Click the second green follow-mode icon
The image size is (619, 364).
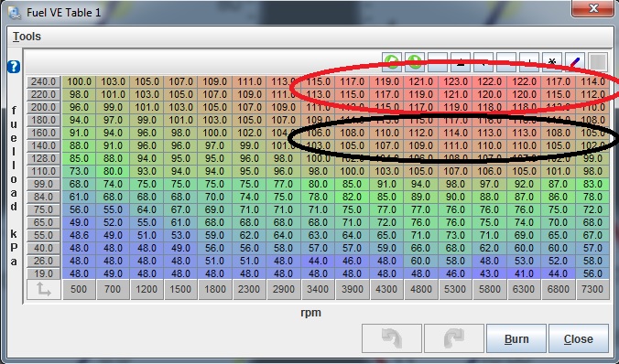[x=415, y=62]
